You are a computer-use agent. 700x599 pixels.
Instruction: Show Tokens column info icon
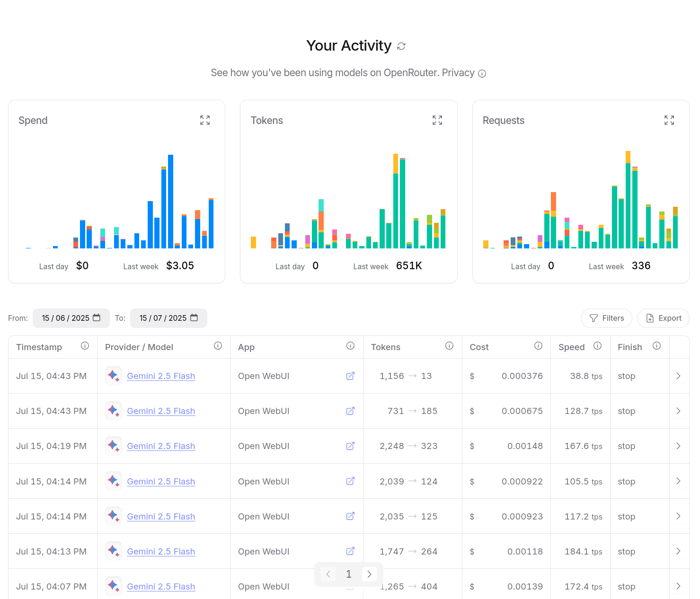point(450,346)
